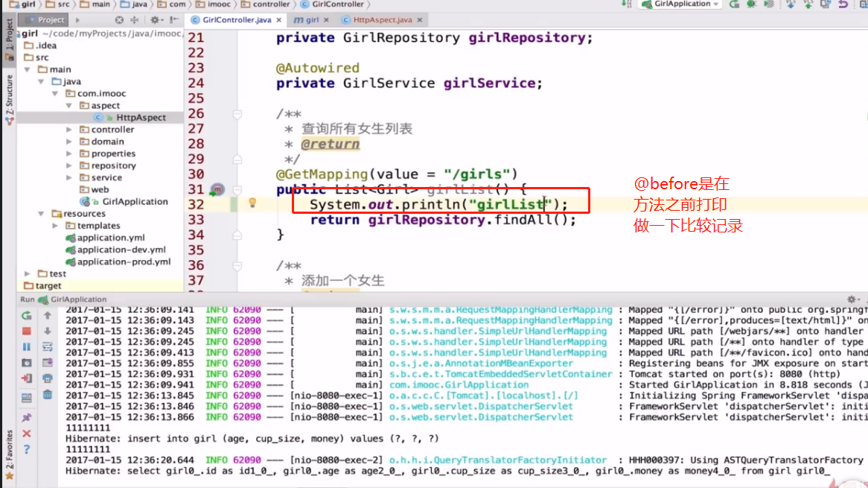Click the intention light bulb on line 32
The height and width of the screenshot is (488, 868).
tap(252, 203)
